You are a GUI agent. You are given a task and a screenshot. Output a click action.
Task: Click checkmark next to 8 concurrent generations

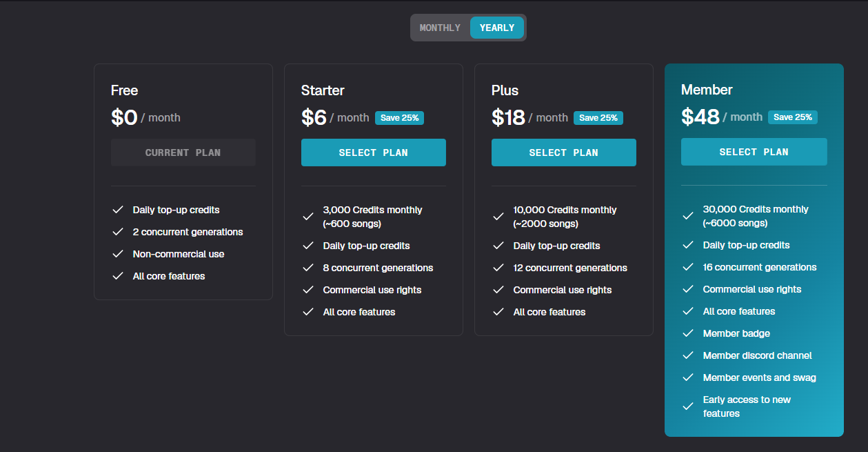tap(308, 268)
